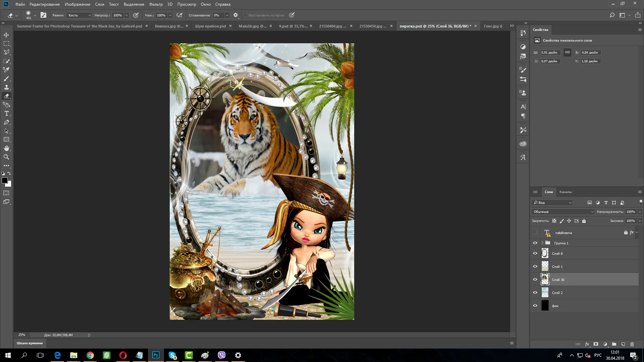Open the eraser Режим Кисть dropdown

tap(79, 15)
